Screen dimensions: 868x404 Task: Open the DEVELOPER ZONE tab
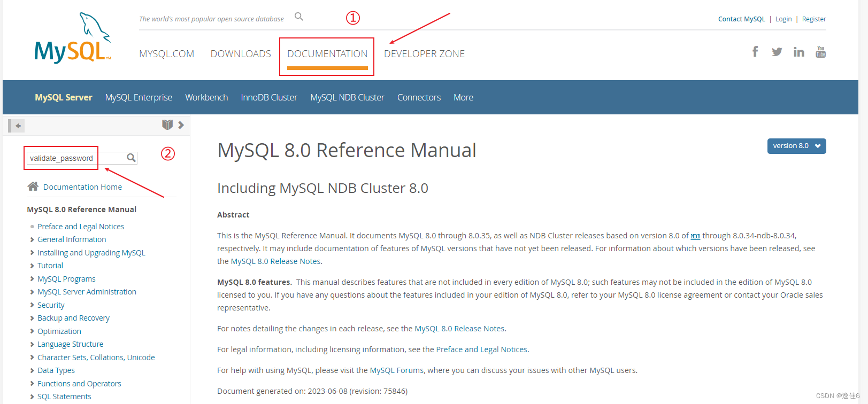tap(425, 54)
